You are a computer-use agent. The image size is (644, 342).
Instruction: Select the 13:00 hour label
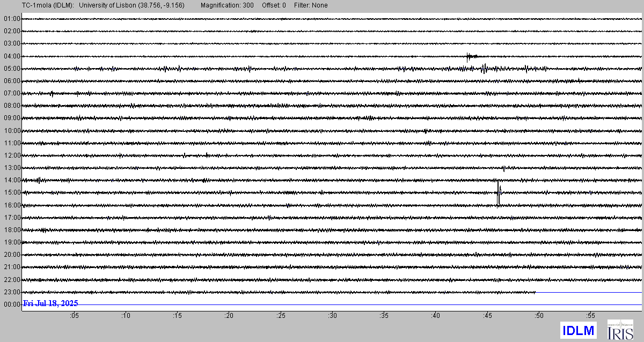pos(12,168)
